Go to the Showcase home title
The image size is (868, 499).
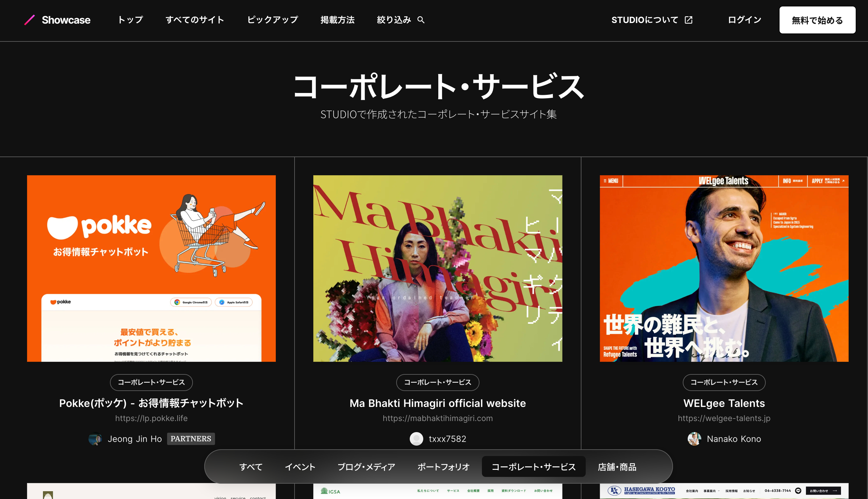pos(66,20)
